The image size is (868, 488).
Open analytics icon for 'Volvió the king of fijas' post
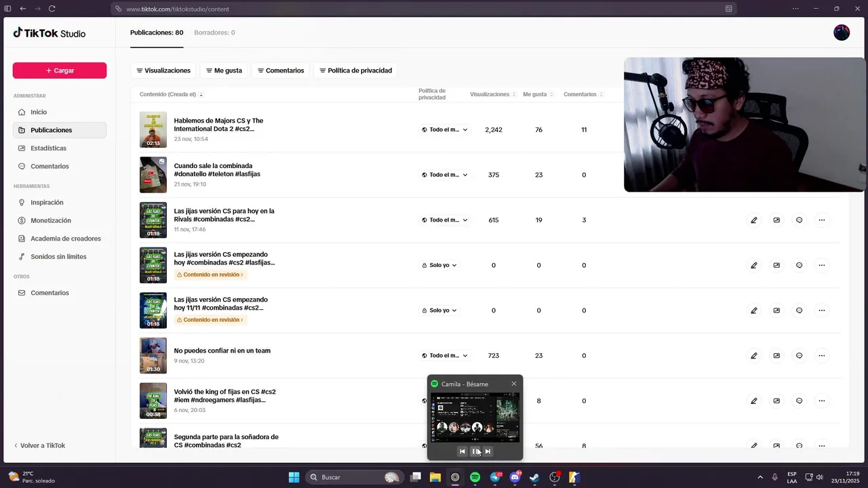776,401
